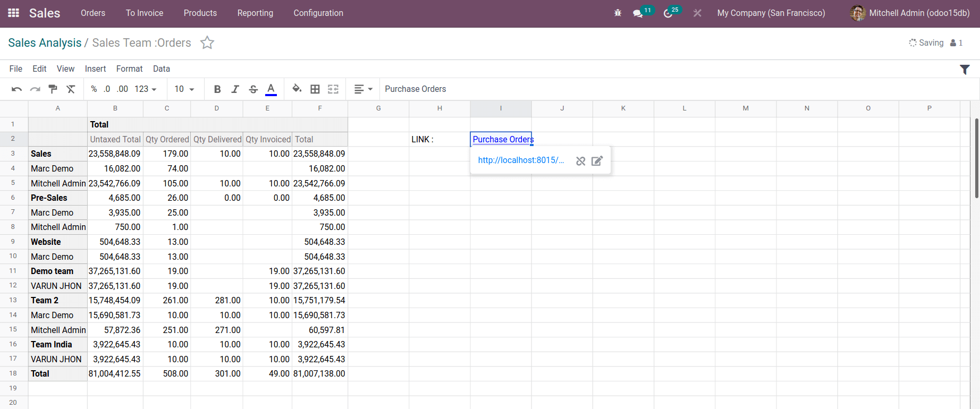Click the merge cells icon
Viewport: 980px width, 409px height.
coord(333,89)
